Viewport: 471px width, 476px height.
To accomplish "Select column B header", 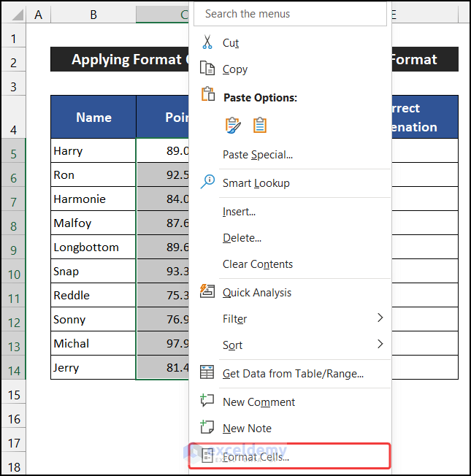I will tap(93, 14).
